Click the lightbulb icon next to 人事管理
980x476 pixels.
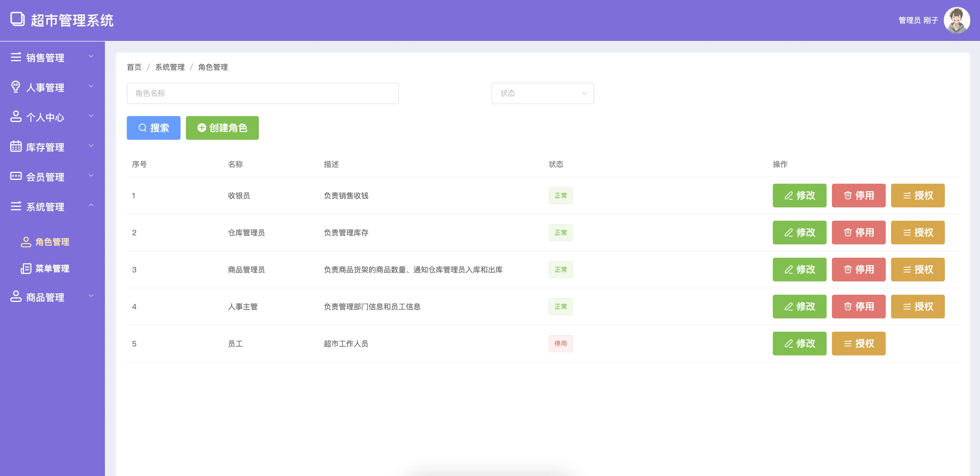click(16, 87)
